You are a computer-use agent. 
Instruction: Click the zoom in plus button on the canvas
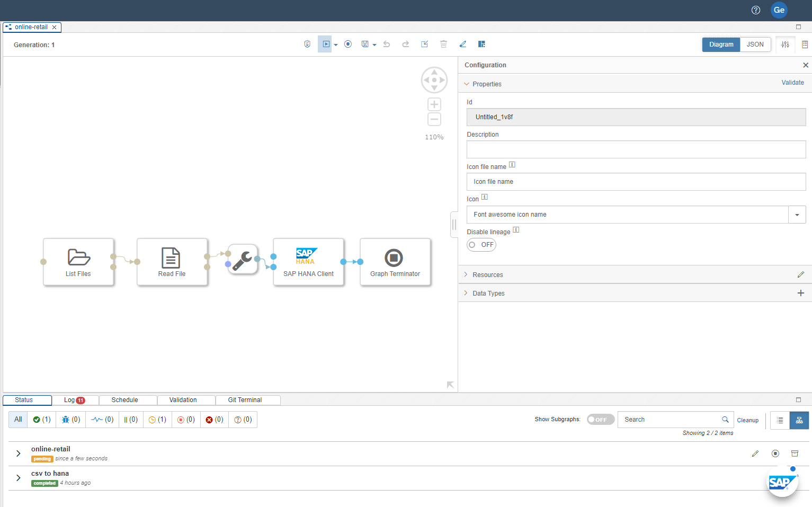pyautogui.click(x=434, y=104)
